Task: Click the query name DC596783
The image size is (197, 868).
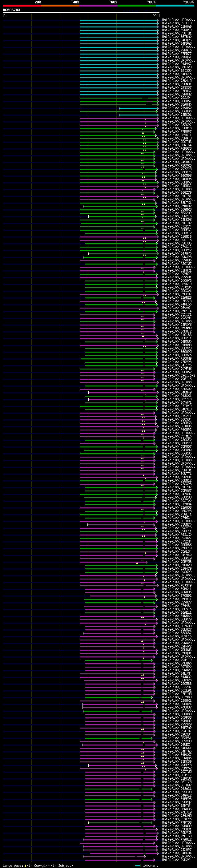Action: click(x=11, y=10)
